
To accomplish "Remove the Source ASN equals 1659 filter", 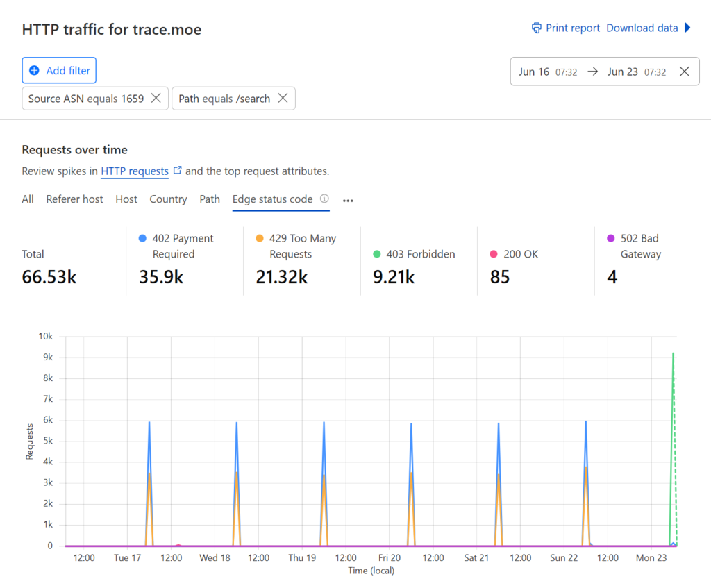I will [156, 98].
